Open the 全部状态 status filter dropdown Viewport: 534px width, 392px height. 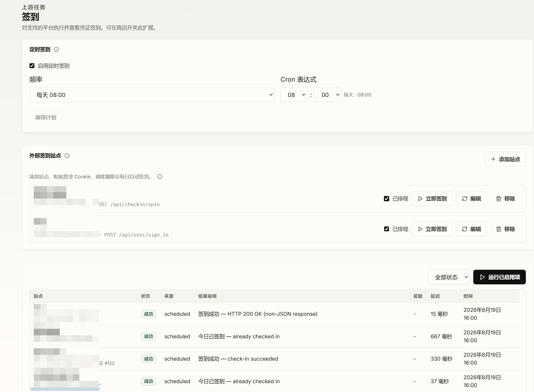tap(449, 277)
